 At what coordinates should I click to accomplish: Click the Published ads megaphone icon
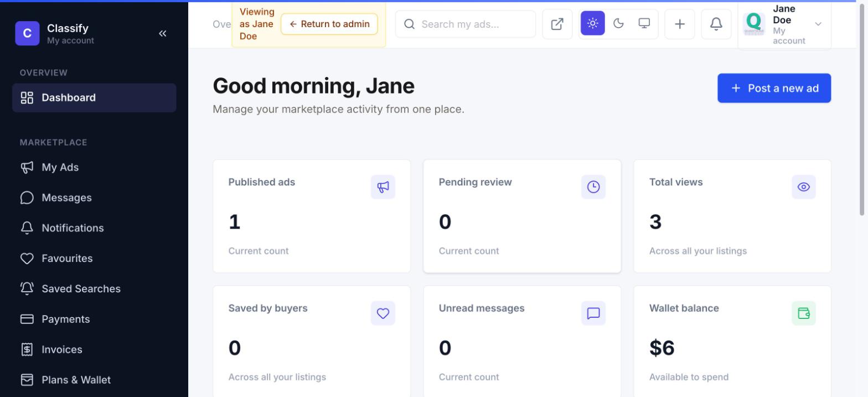(x=383, y=187)
